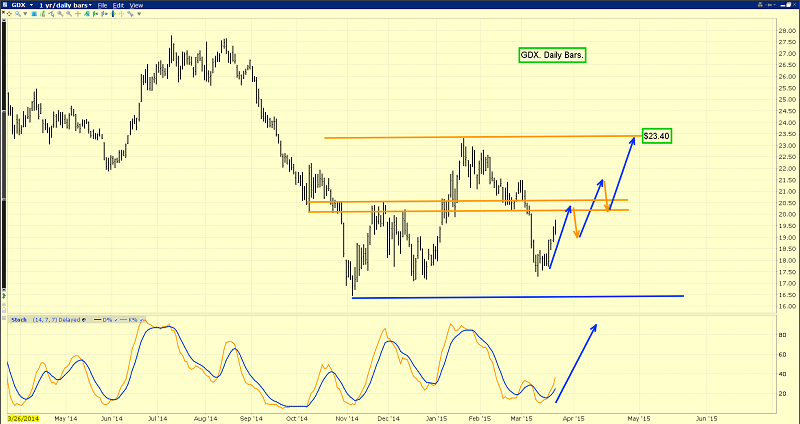
Task: Click the blue square icon in toolbar
Action: [x=34, y=13]
